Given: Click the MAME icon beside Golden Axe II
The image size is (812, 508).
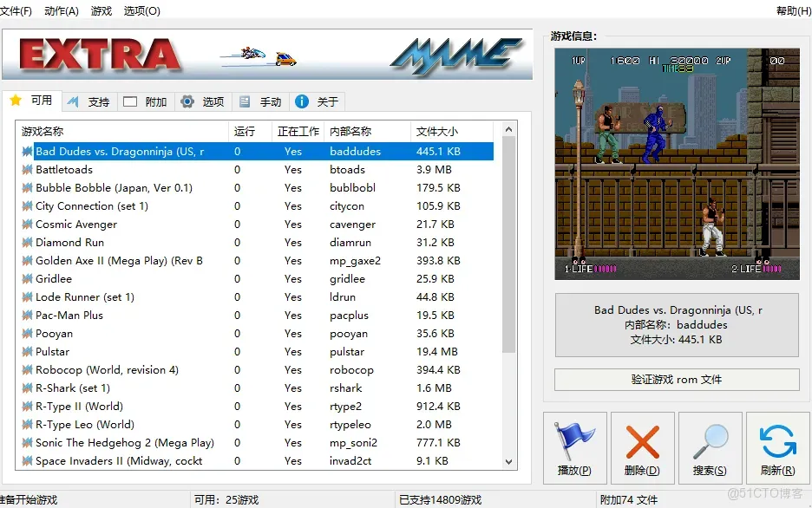Looking at the screenshot, I should 28,261.
